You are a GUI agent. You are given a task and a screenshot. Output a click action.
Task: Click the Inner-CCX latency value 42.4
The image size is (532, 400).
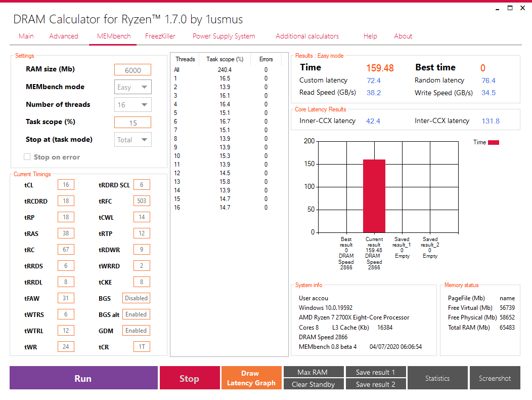[x=373, y=121]
